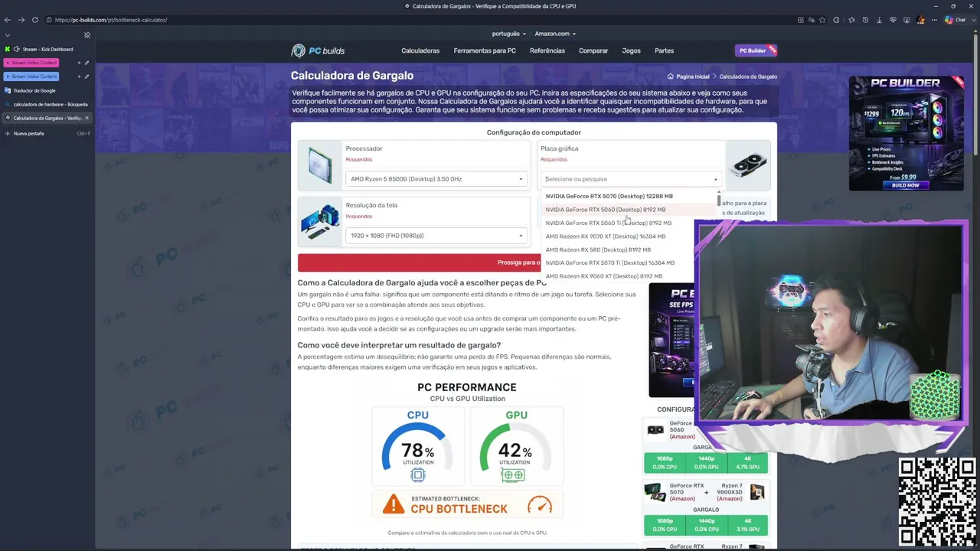This screenshot has width=980, height=551.
Task: Go to Pagina inicial breadcrumb
Action: [x=693, y=77]
